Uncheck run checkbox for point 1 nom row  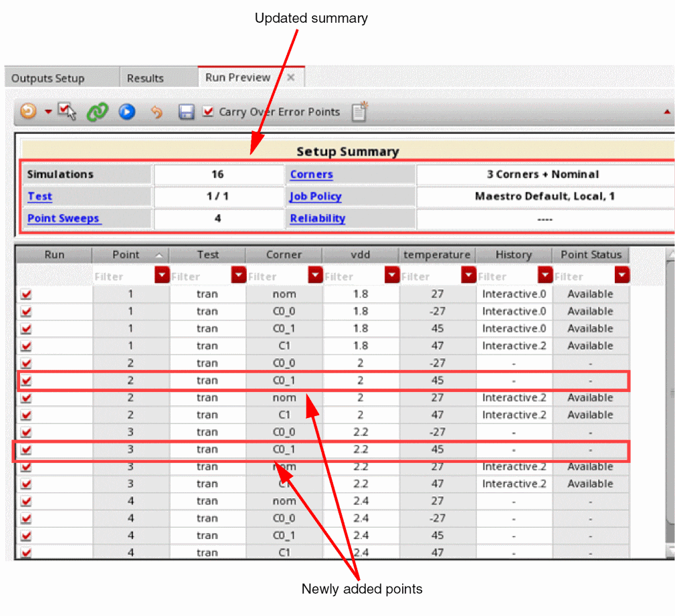coord(26,294)
